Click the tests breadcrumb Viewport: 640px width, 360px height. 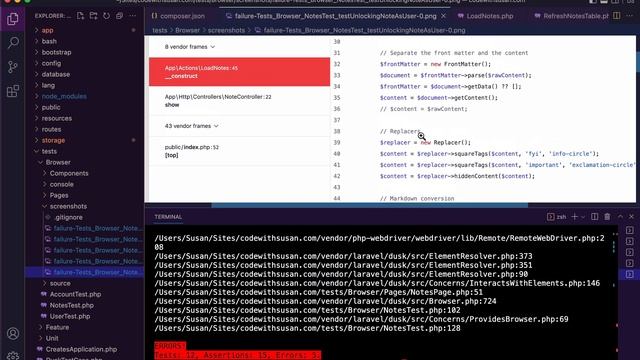click(x=160, y=30)
